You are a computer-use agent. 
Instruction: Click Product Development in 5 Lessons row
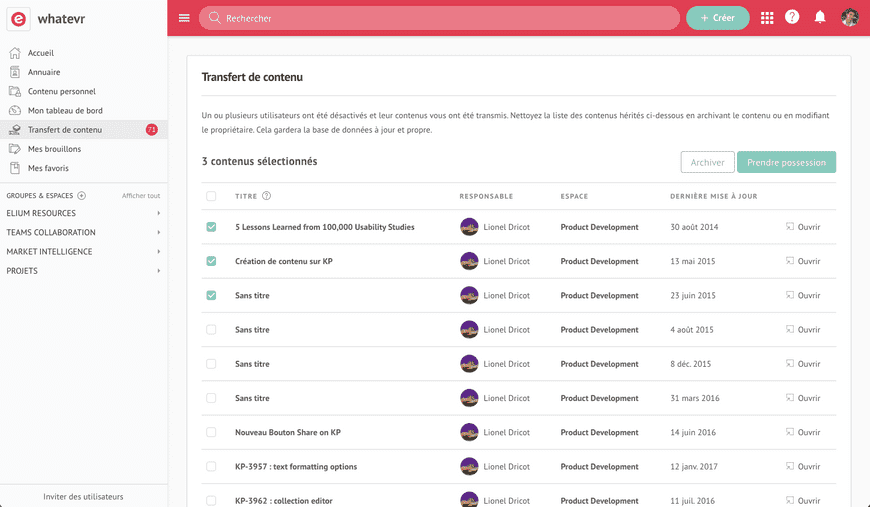click(x=599, y=227)
